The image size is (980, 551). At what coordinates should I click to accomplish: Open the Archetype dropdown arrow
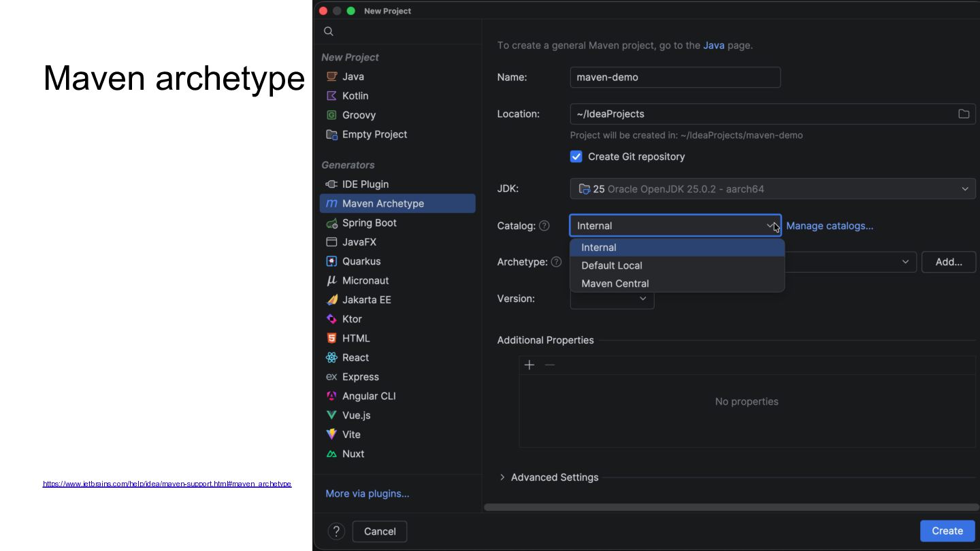[905, 262]
